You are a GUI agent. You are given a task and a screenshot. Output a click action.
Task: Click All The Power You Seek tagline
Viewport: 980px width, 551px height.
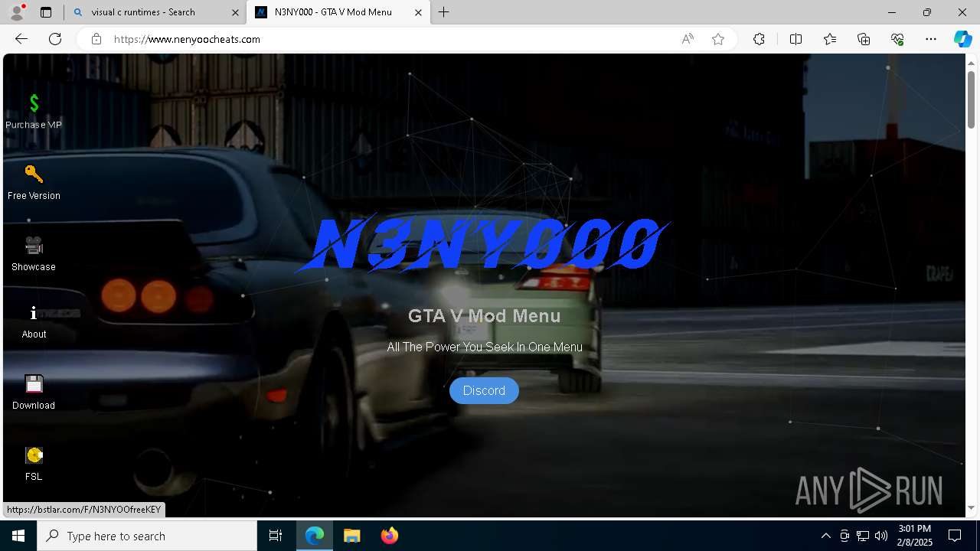tap(485, 347)
